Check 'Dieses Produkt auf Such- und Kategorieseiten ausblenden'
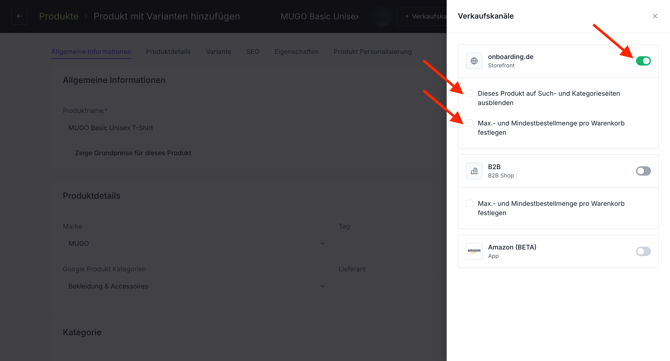Viewport: 670px width, 361px height. [x=469, y=93]
